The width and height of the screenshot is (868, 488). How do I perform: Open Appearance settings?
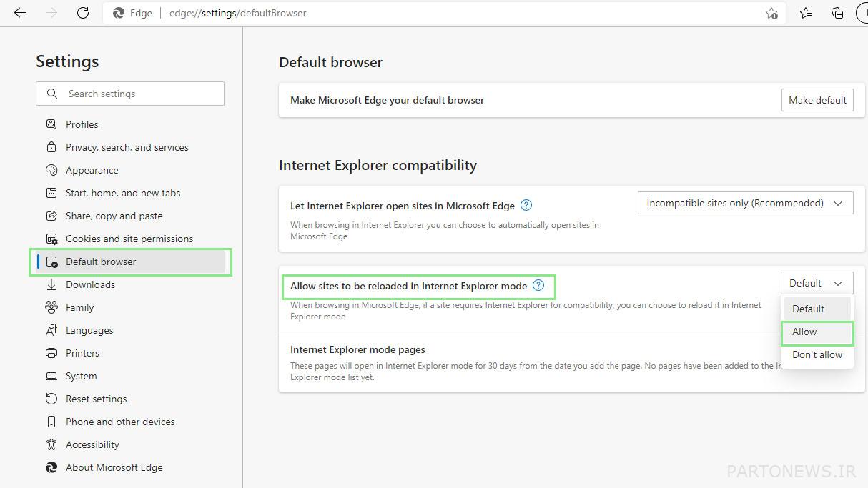[x=92, y=170]
